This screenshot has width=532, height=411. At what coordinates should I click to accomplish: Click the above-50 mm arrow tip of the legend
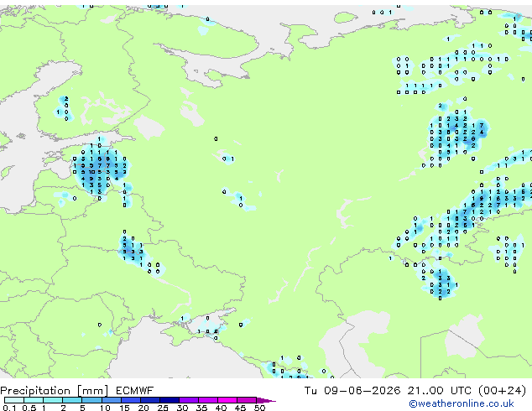click(x=266, y=401)
